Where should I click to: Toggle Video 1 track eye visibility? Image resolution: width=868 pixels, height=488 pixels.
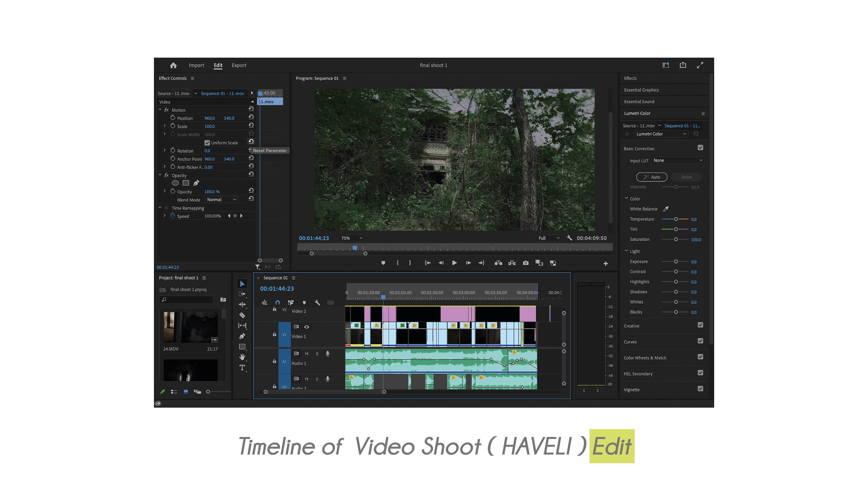[307, 327]
